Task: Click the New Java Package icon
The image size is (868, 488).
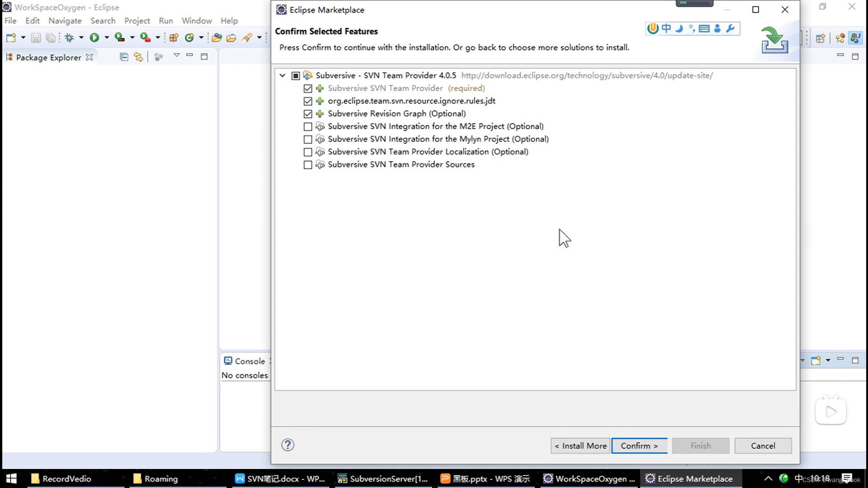Action: pos(174,38)
